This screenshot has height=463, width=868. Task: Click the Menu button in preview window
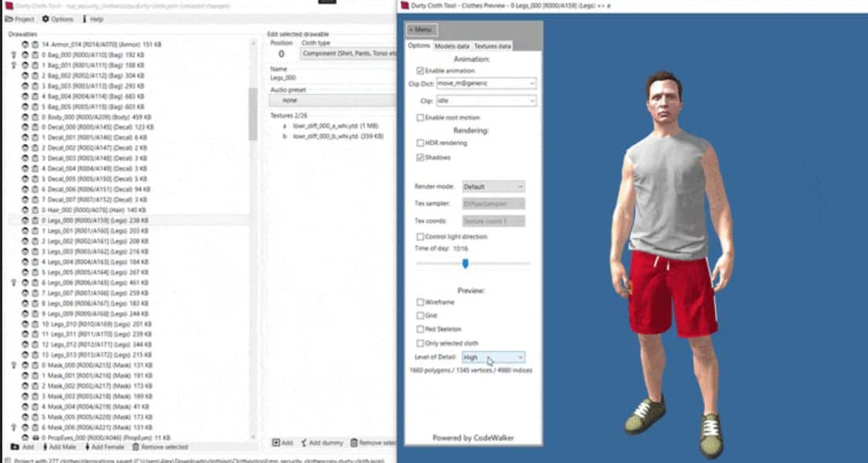(420, 30)
